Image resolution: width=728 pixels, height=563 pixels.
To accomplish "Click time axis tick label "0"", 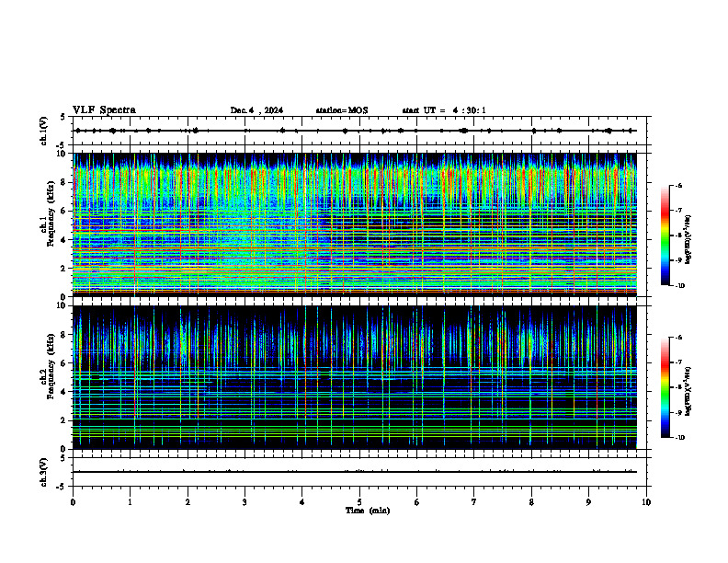I will 73,502.
